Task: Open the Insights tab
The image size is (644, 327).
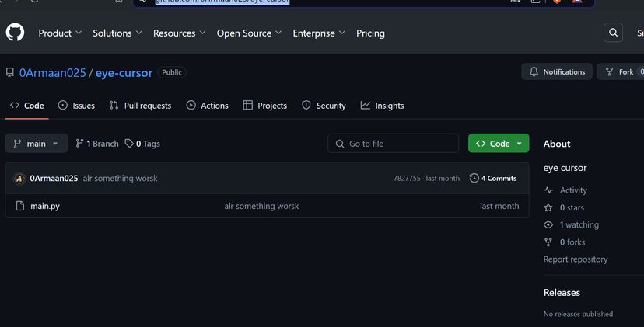Action: click(x=382, y=106)
